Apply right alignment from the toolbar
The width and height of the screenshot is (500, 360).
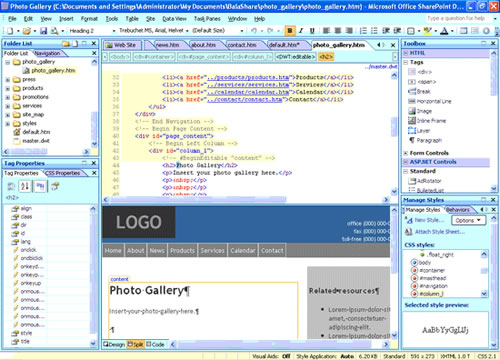click(349, 31)
